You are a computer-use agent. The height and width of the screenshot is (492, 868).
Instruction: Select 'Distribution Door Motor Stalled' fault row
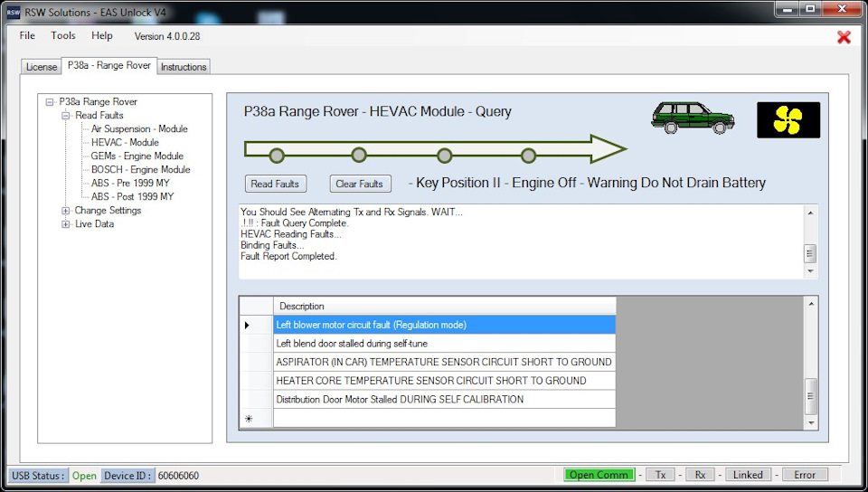pyautogui.click(x=445, y=400)
